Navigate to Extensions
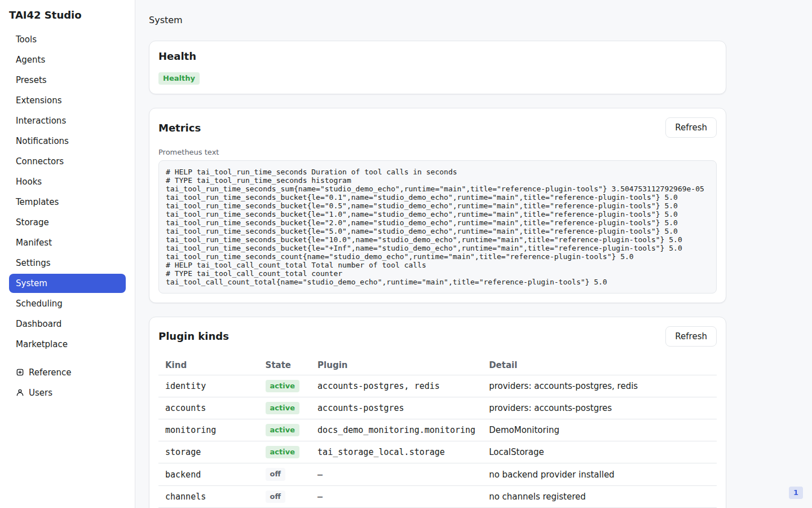Image resolution: width=812 pixels, height=508 pixels. click(x=67, y=100)
